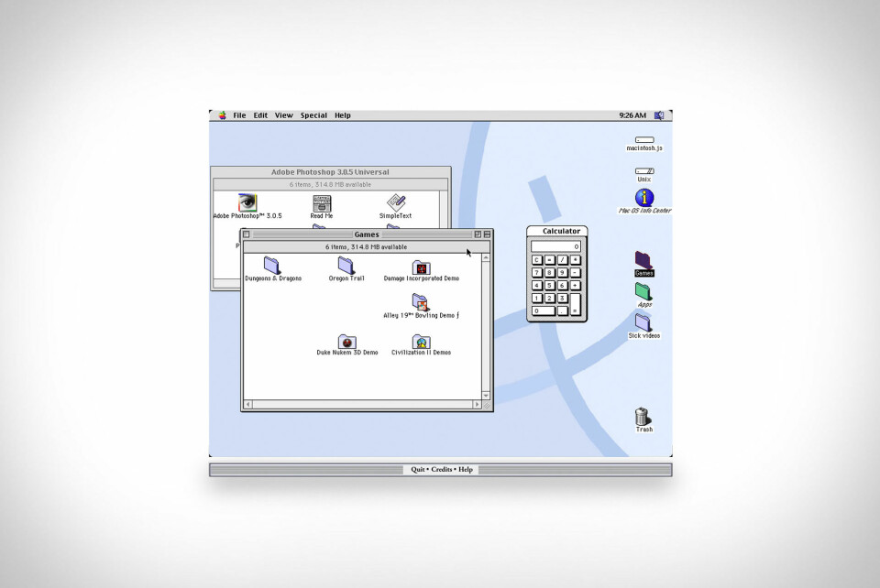Select the Oregon Trail folder
Image resolution: width=880 pixels, height=588 pixels.
point(346,265)
